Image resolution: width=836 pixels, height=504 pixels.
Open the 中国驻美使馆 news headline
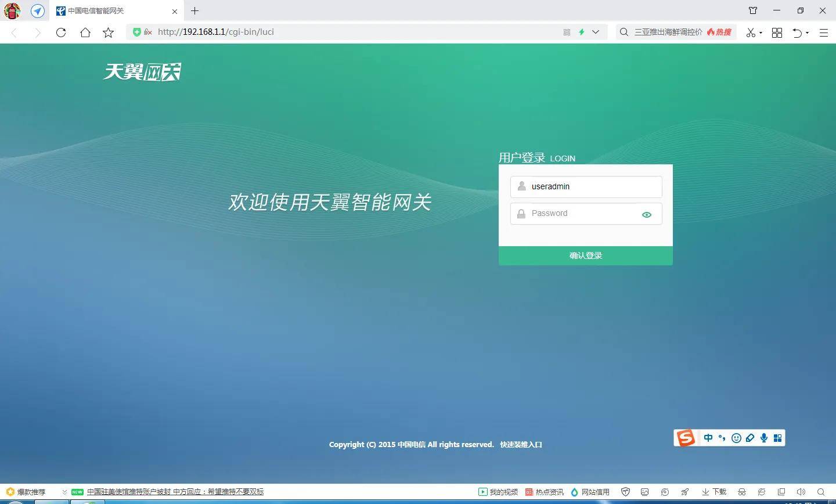click(175, 492)
